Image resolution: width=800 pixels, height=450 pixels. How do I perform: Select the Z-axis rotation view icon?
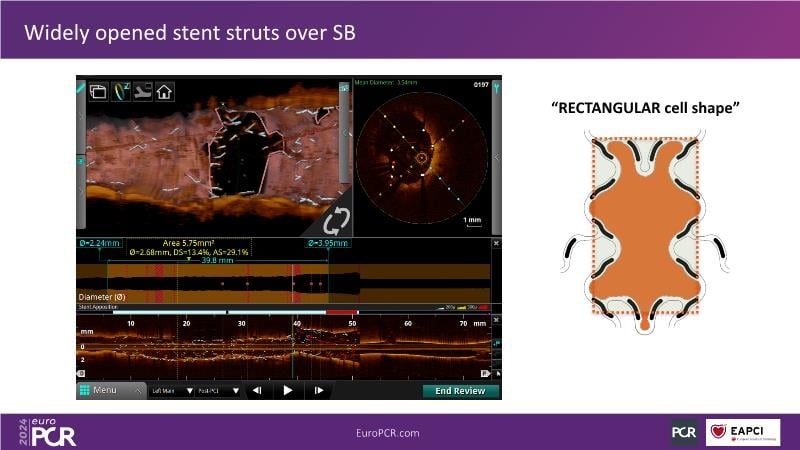point(121,90)
